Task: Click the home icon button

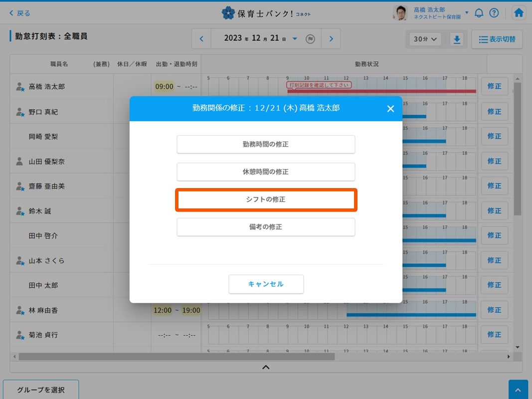Action: pos(519,13)
